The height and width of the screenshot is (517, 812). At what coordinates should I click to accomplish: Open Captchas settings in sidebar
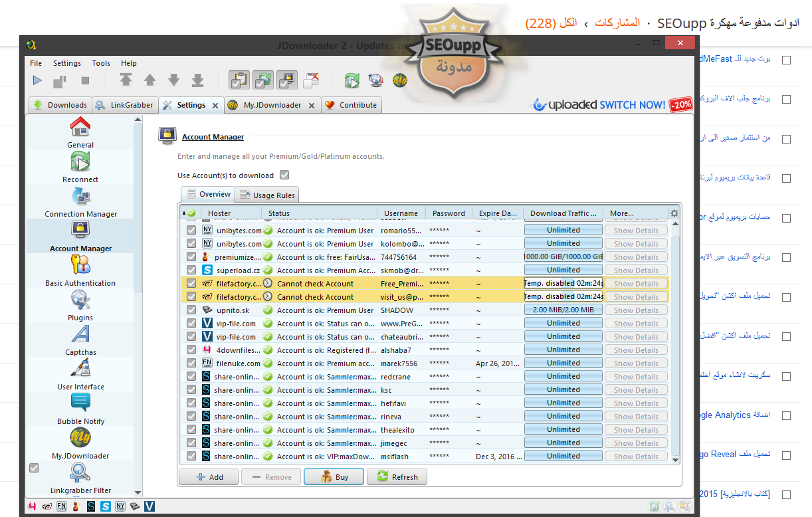[80, 340]
